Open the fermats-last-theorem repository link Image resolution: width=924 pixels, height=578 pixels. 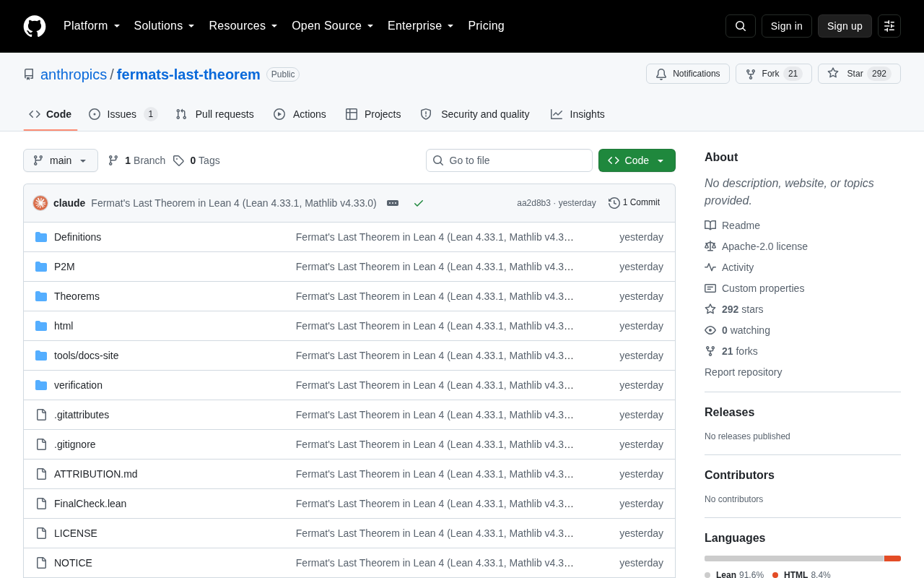click(x=188, y=74)
